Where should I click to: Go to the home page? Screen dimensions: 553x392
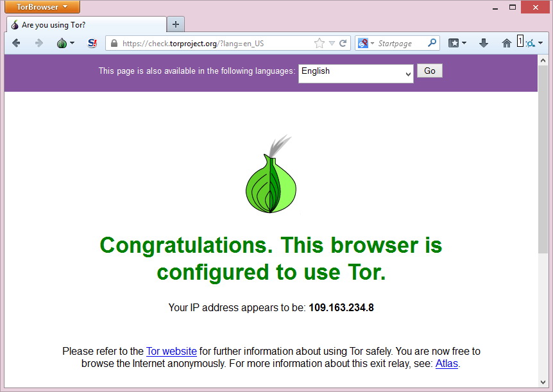[506, 44]
